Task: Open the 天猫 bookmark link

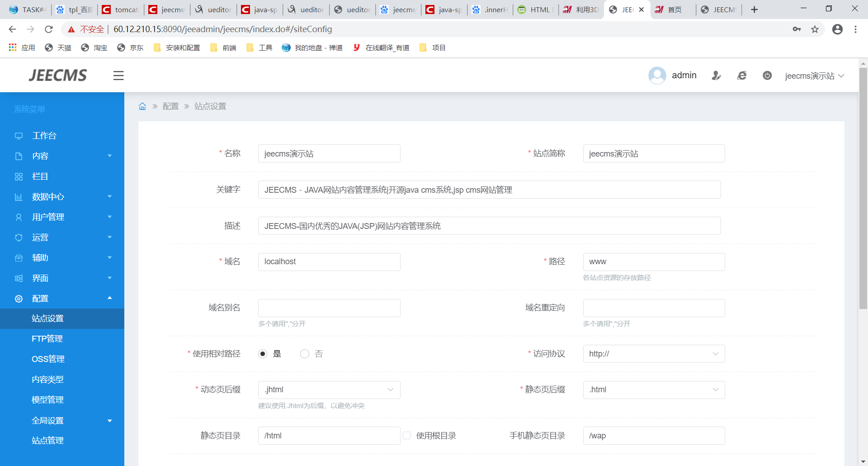Action: coord(58,48)
